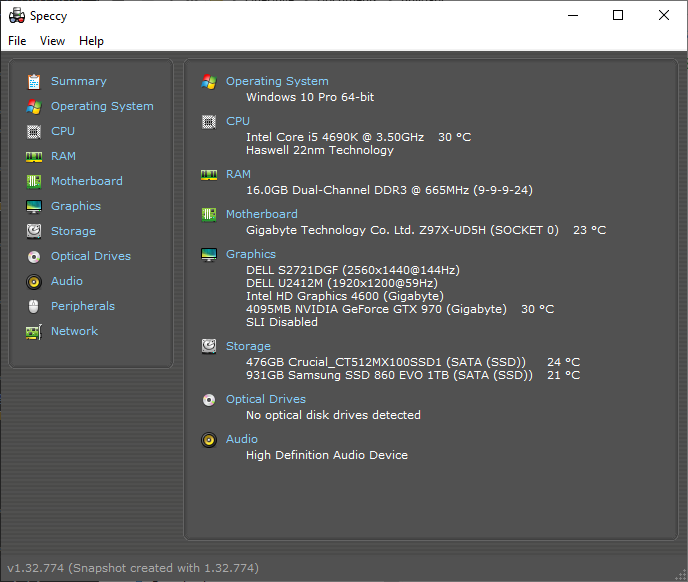Open the View menu
688x582 pixels.
[x=52, y=41]
